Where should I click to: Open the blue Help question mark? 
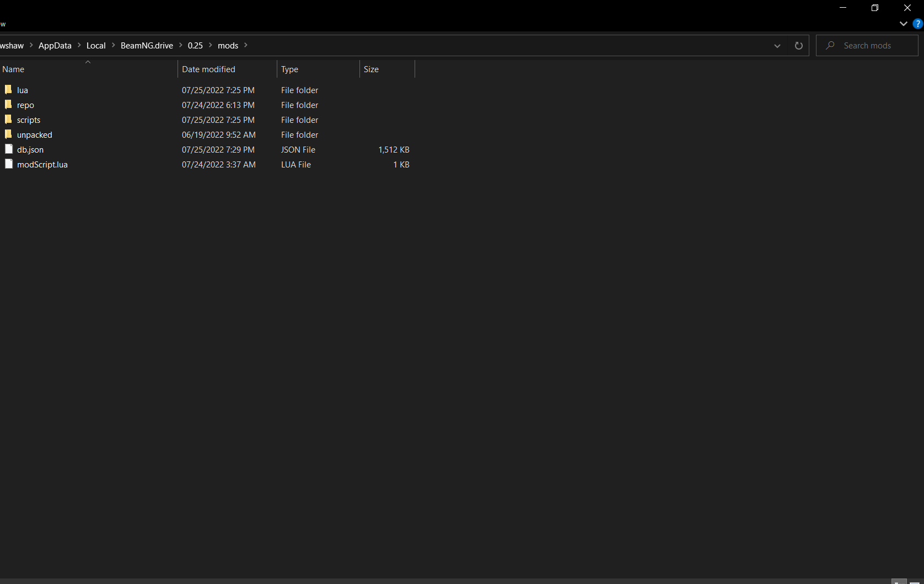(917, 24)
